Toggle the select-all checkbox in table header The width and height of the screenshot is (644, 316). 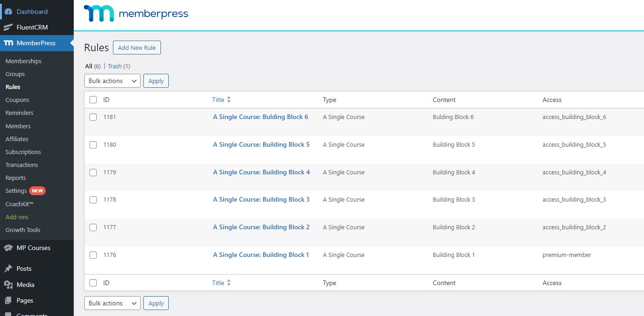tap(93, 100)
